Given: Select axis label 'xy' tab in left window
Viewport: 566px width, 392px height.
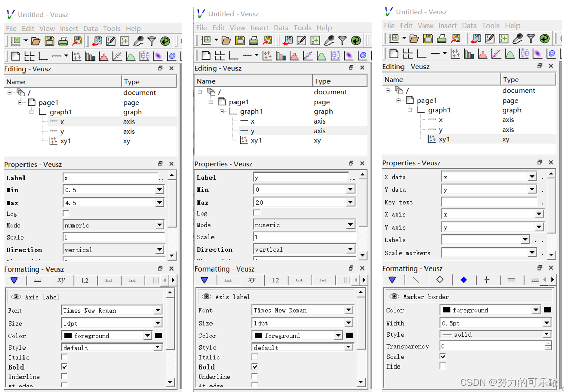Looking at the screenshot, I should (x=61, y=280).
